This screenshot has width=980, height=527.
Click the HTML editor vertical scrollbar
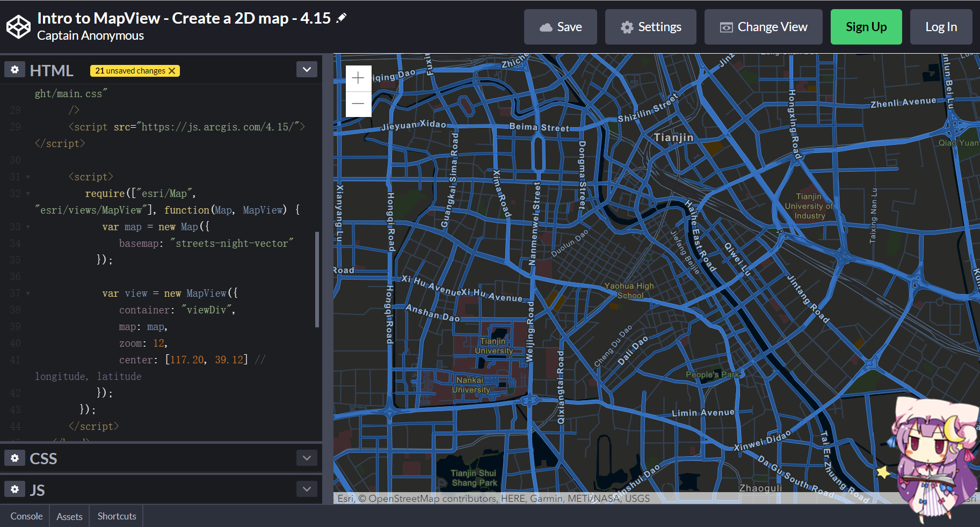pyautogui.click(x=317, y=279)
